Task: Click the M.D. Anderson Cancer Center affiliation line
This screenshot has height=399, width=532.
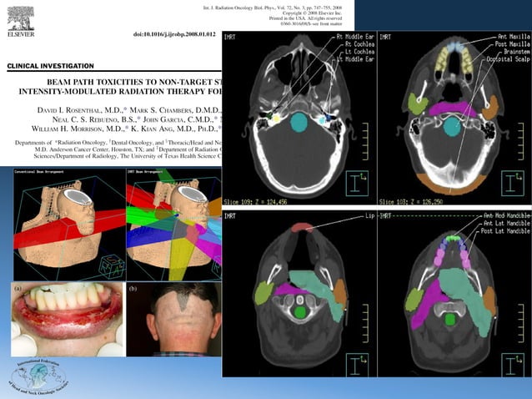Action: pyautogui.click(x=128, y=149)
